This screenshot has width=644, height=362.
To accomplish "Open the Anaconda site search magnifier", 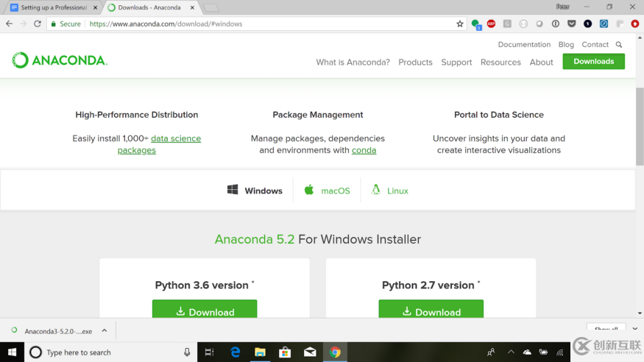I will coord(619,44).
